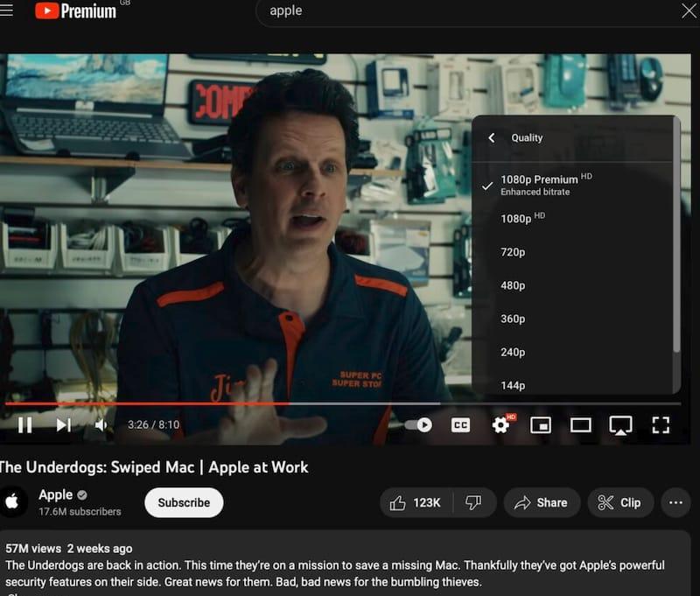Click the 57M views text

[33, 549]
